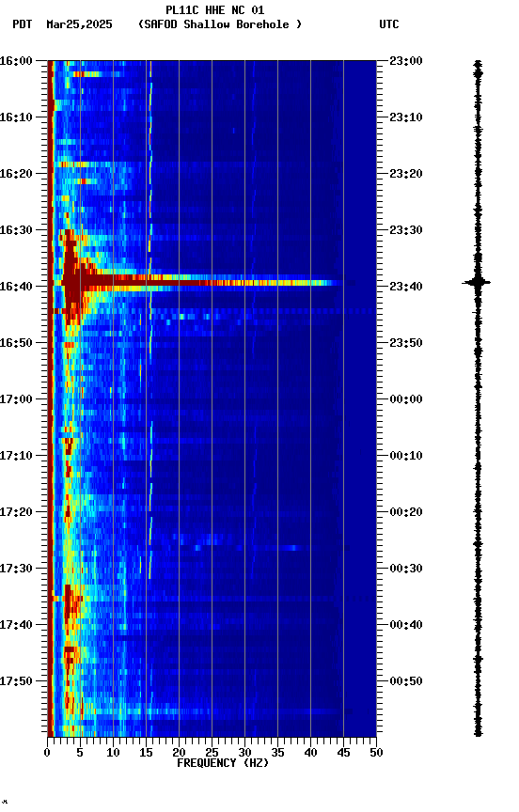Screen dimensions: 519x812
Task: Click the SAFOD Shallow Borehole subtitle
Action: (x=220, y=24)
